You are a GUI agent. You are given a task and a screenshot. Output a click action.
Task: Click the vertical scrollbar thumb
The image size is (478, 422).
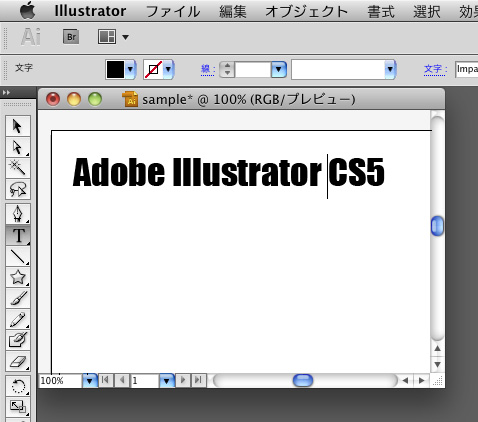(437, 226)
